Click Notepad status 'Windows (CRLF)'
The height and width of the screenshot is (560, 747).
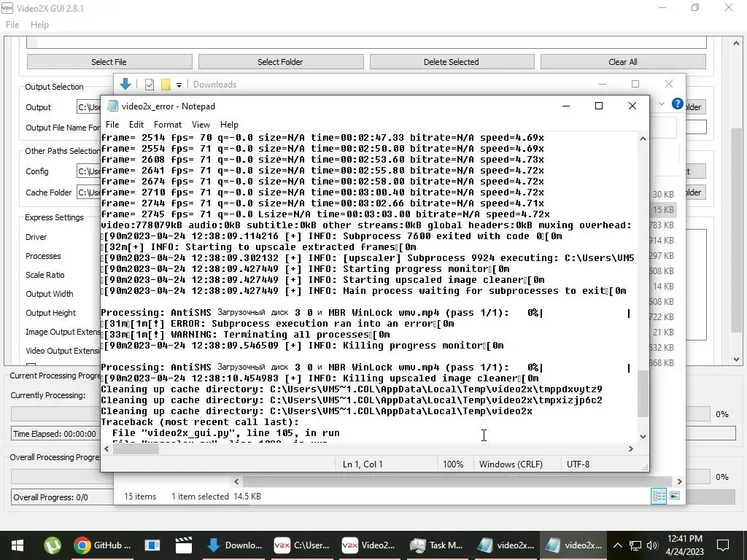click(x=511, y=464)
